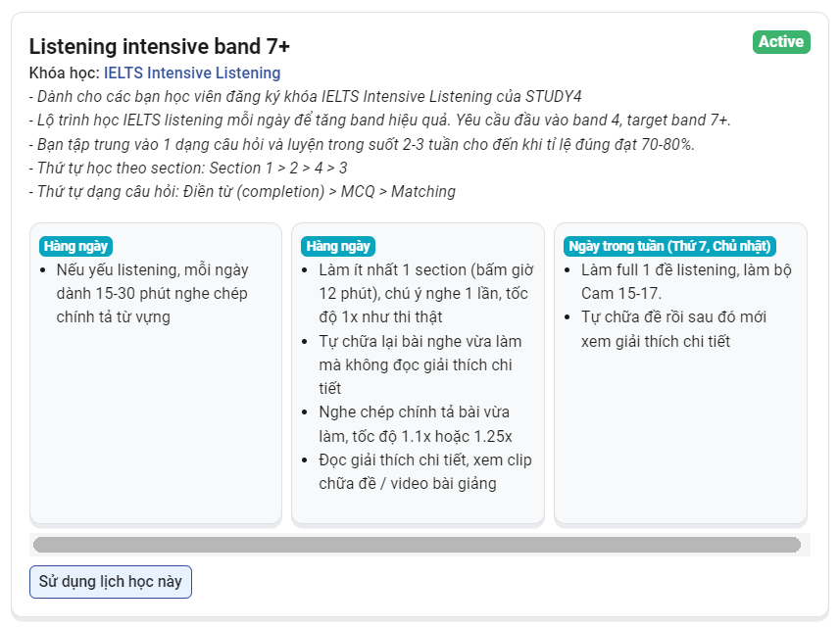Select the line 'Thứ tự học theo section'
The height and width of the screenshot is (629, 840).
188,169
